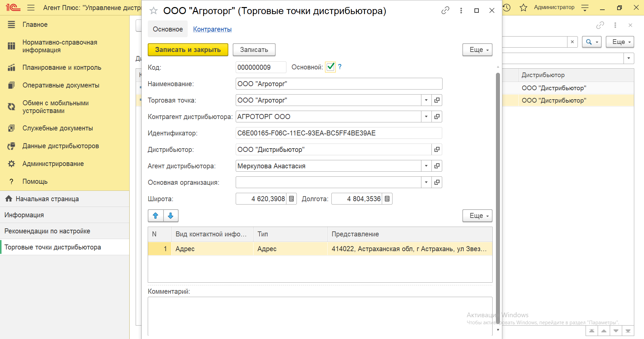Open background window three-dot menu
The height and width of the screenshot is (339, 644).
point(615,25)
